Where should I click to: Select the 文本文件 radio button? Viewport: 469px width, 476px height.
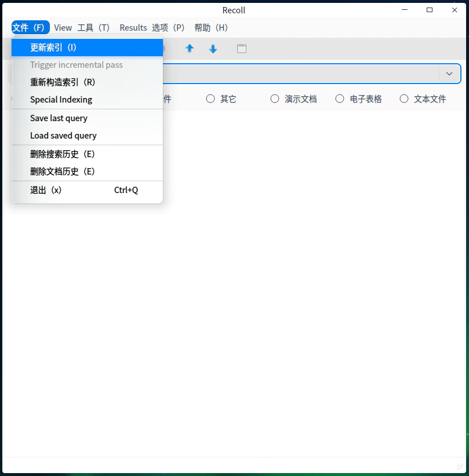click(403, 99)
